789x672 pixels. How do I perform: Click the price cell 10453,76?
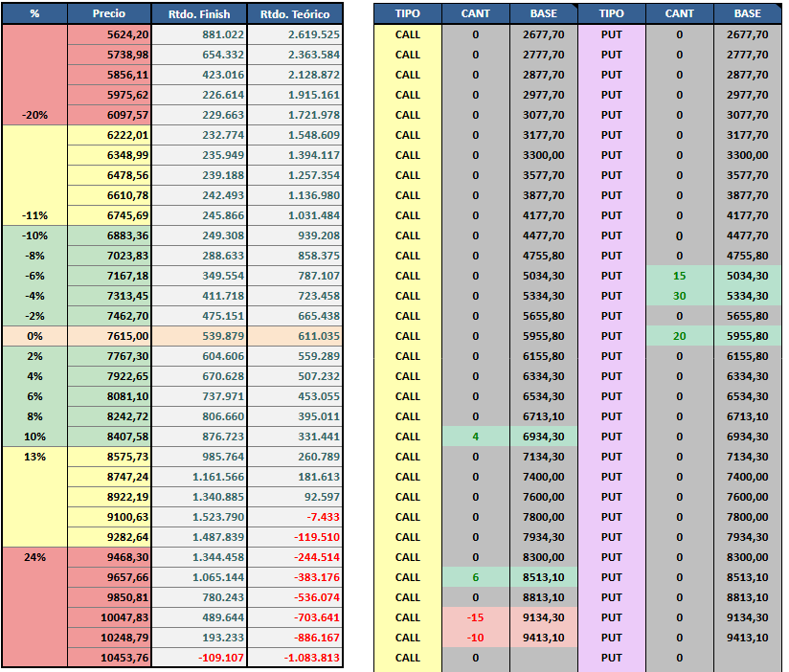pyautogui.click(x=109, y=658)
